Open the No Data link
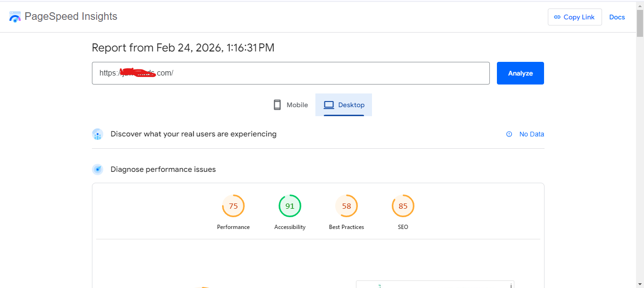Viewport: 644px width, 288px height. (531, 134)
